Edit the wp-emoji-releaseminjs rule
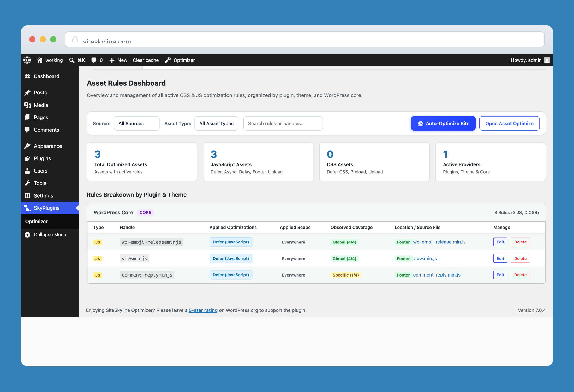Viewport: 574px width, 392px height. [x=500, y=242]
